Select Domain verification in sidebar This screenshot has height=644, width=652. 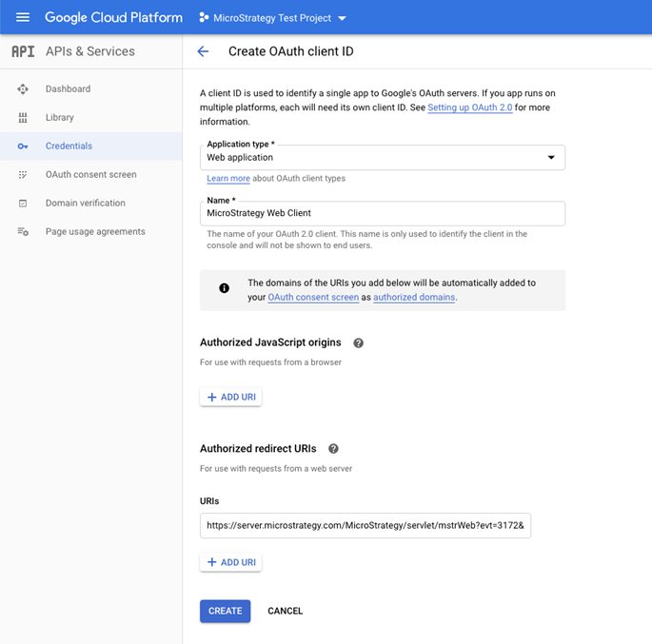tap(85, 204)
